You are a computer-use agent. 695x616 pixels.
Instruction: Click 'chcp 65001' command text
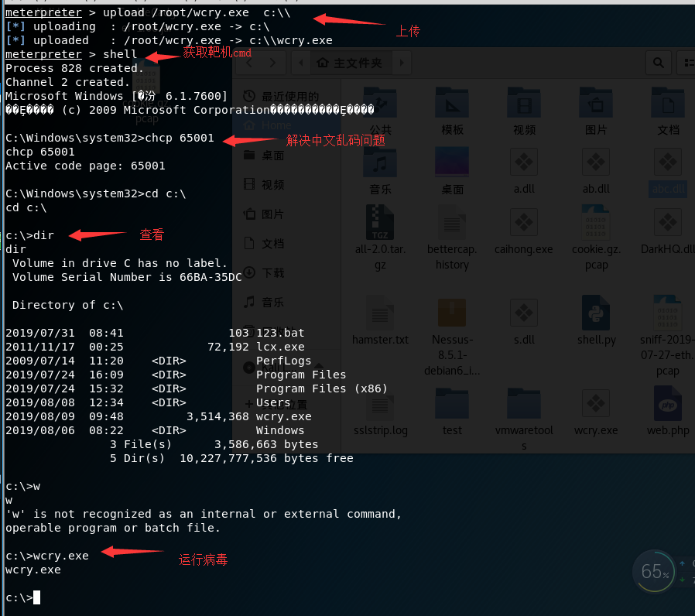(180, 138)
